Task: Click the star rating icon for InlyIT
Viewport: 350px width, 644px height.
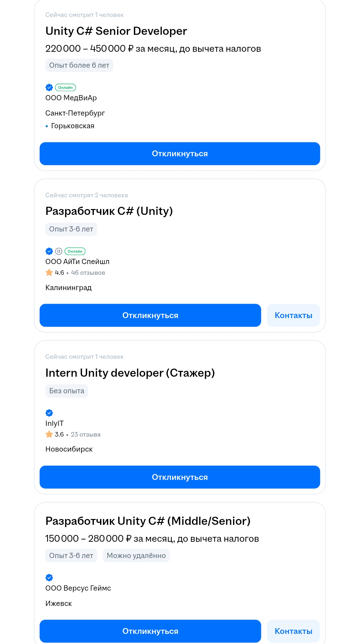Action: pos(49,434)
